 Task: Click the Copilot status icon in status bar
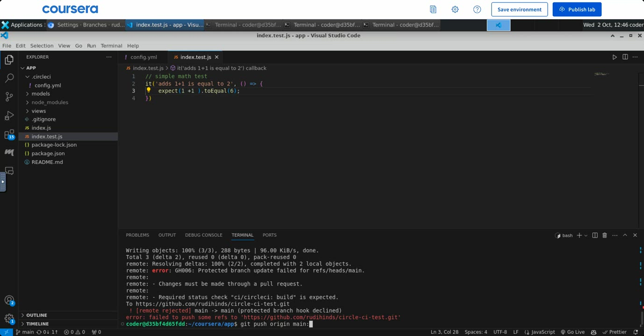[x=594, y=332]
